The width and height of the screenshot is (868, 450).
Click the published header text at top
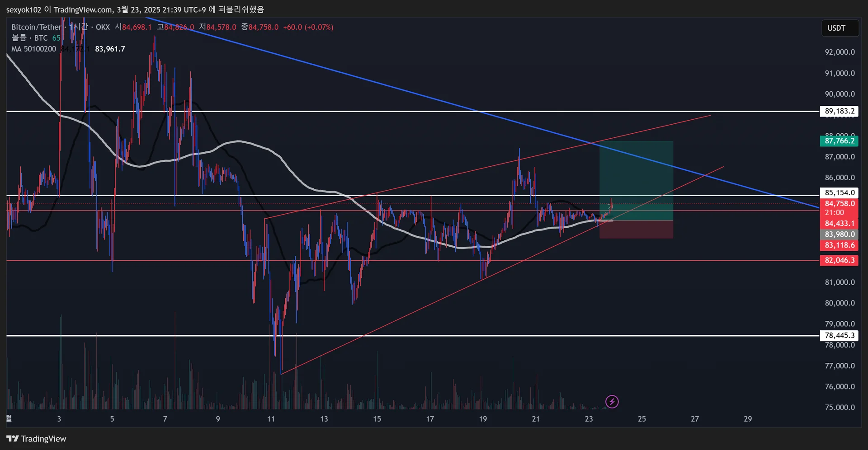click(x=135, y=9)
